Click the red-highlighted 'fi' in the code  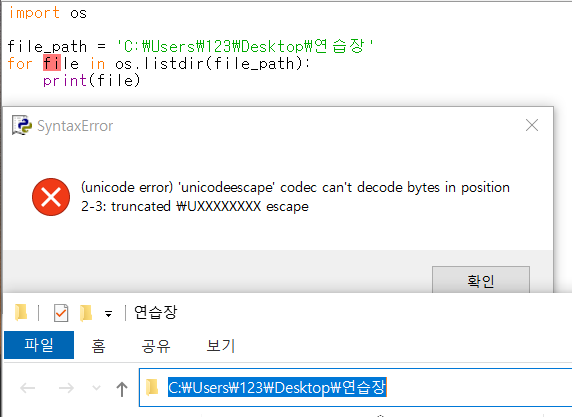(52, 63)
